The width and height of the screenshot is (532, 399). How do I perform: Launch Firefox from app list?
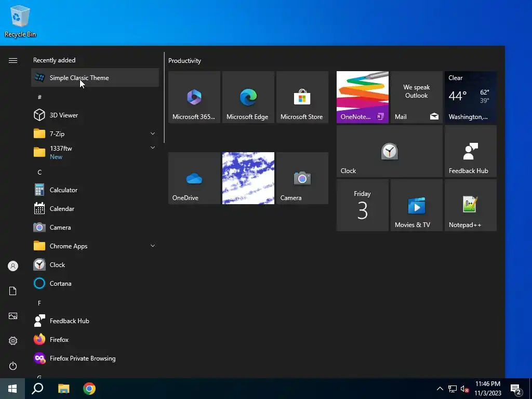coord(95,340)
